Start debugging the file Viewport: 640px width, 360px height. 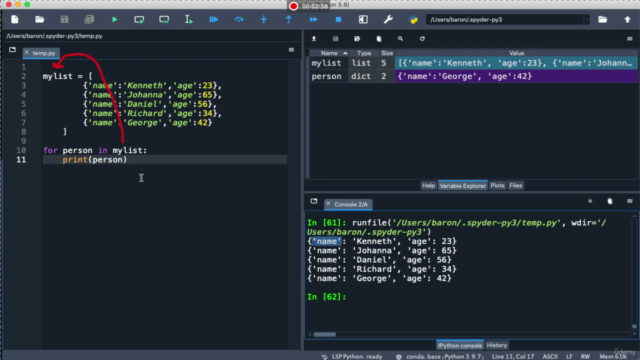click(214, 19)
